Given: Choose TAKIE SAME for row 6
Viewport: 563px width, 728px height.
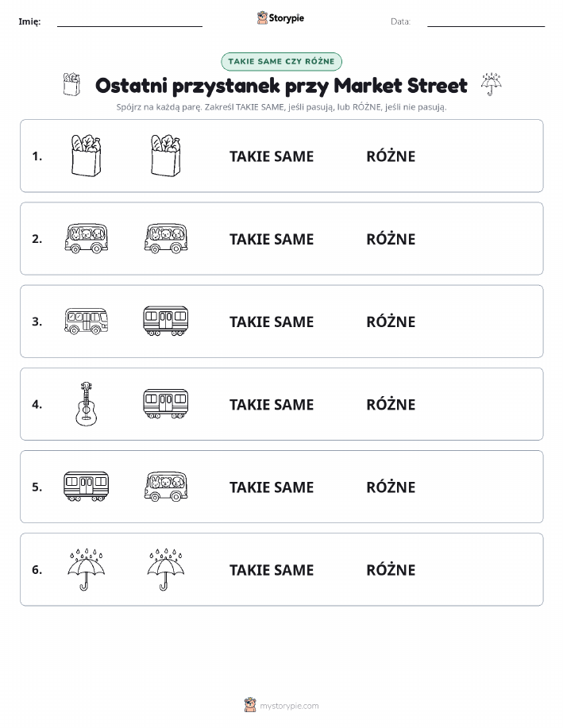Looking at the screenshot, I should pos(272,570).
